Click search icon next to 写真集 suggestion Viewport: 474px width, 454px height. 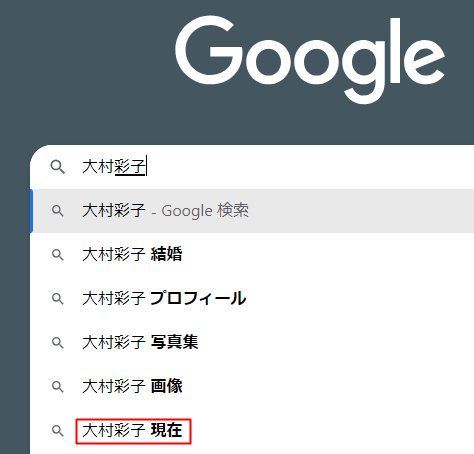[57, 343]
